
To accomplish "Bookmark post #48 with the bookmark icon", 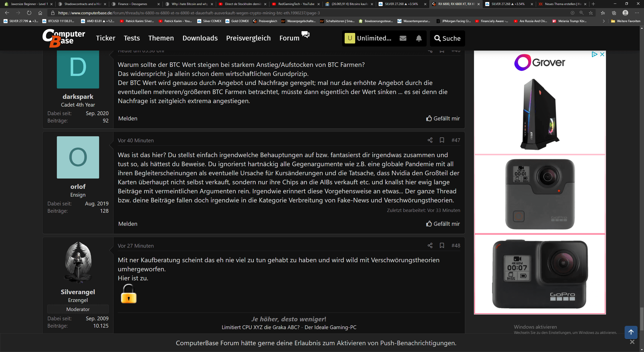I will click(x=442, y=245).
